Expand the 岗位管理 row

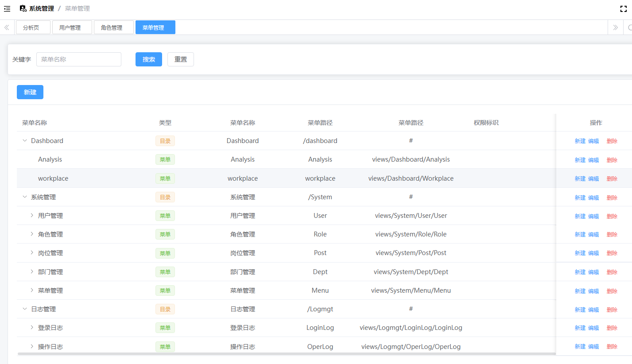click(x=32, y=252)
